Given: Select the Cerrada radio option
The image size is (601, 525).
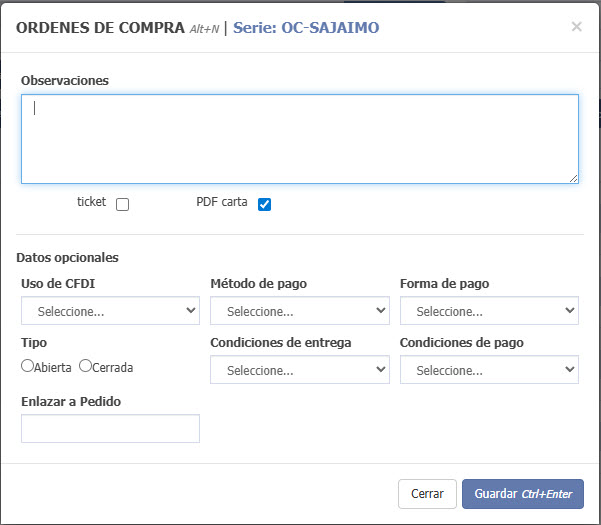Looking at the screenshot, I should click(85, 366).
